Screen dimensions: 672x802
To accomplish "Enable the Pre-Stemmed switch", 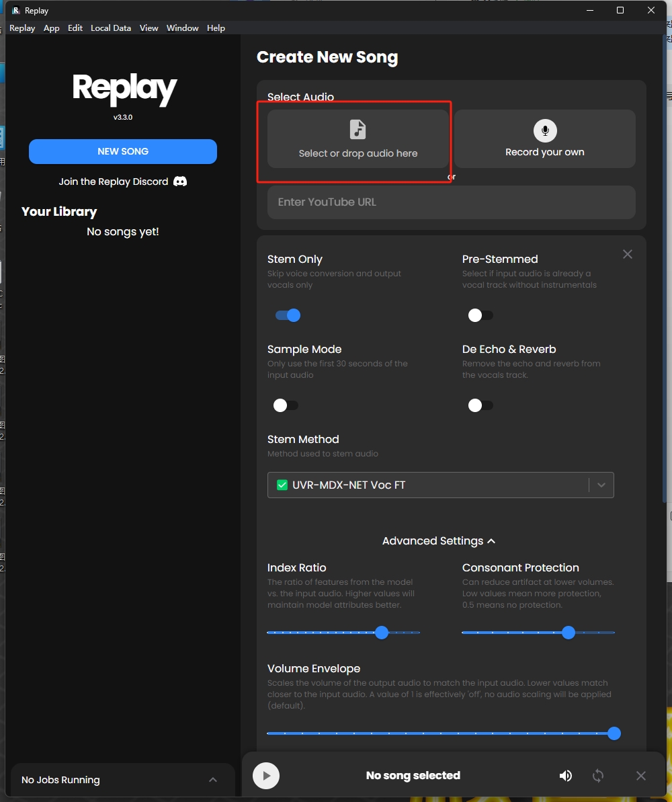I will coord(480,315).
